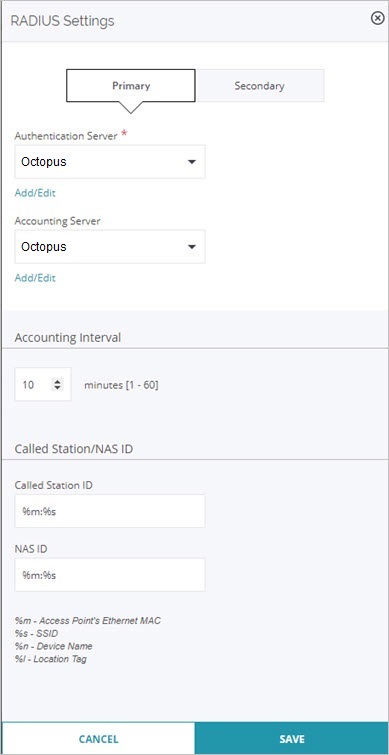Click the '%s - SSID' hint
Screen dimensions: 389x755
(x=37, y=633)
